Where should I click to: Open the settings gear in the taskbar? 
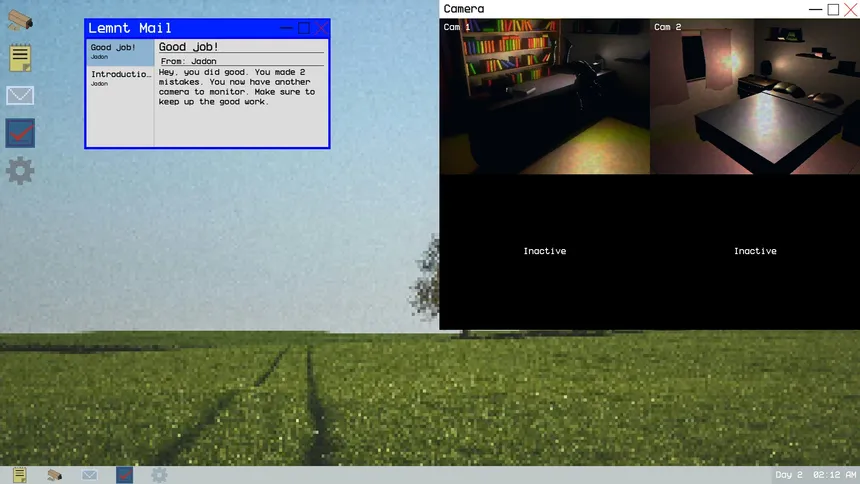click(x=159, y=475)
